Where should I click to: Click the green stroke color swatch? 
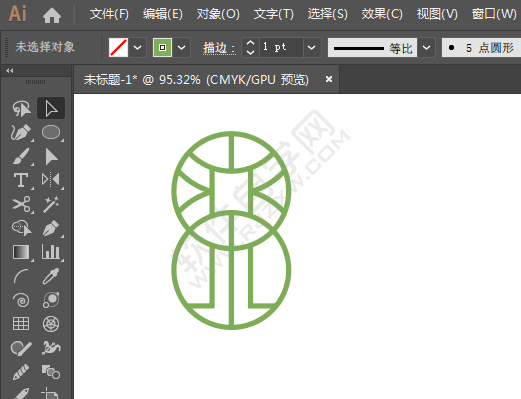click(x=162, y=48)
